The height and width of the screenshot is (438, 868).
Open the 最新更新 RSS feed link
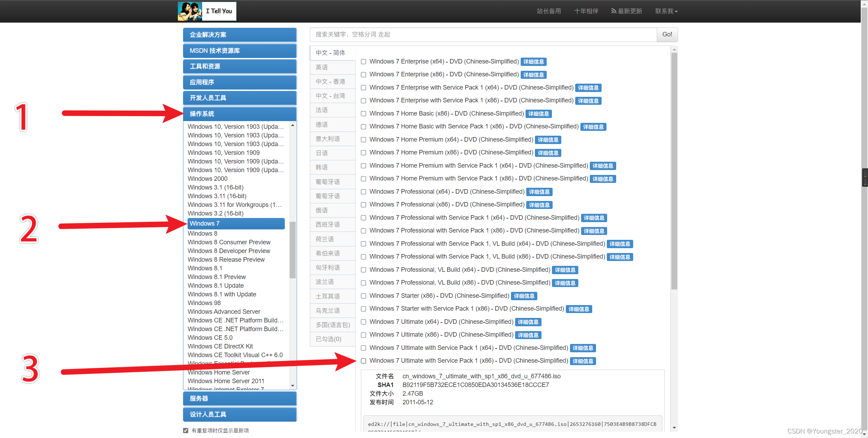tap(627, 11)
